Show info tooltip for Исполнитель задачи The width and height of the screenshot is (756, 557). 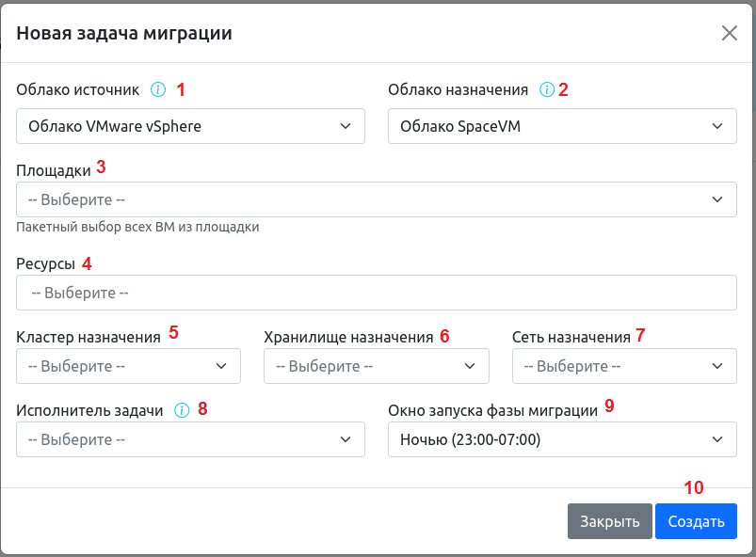tap(182, 411)
